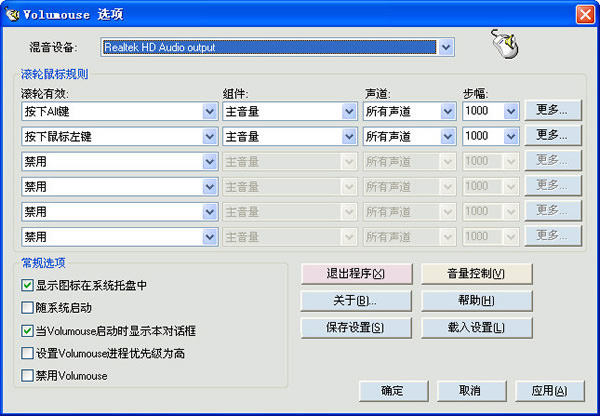This screenshot has width=600, height=416.
Task: Open the 1000 step dropdown in left mouse button row
Action: (x=491, y=136)
